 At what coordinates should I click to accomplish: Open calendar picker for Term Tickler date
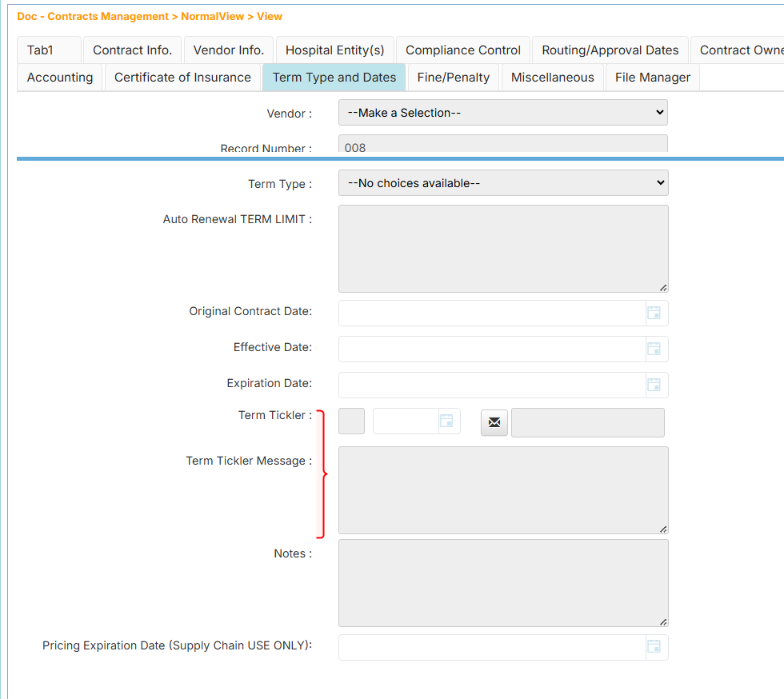click(446, 421)
